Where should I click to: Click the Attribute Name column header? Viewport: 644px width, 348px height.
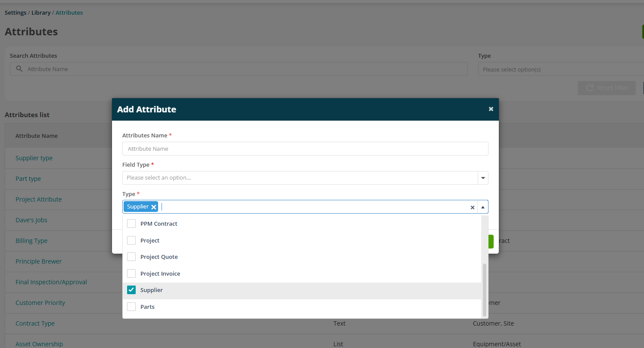coord(37,136)
